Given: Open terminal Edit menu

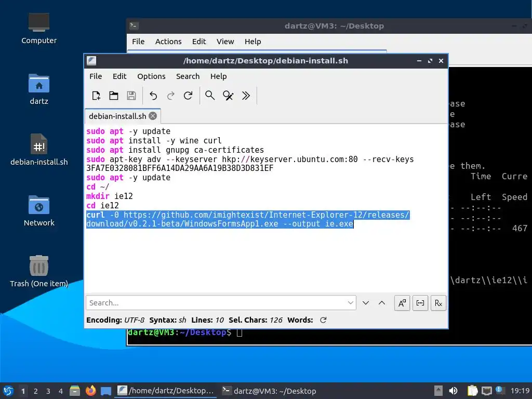Looking at the screenshot, I should point(199,42).
